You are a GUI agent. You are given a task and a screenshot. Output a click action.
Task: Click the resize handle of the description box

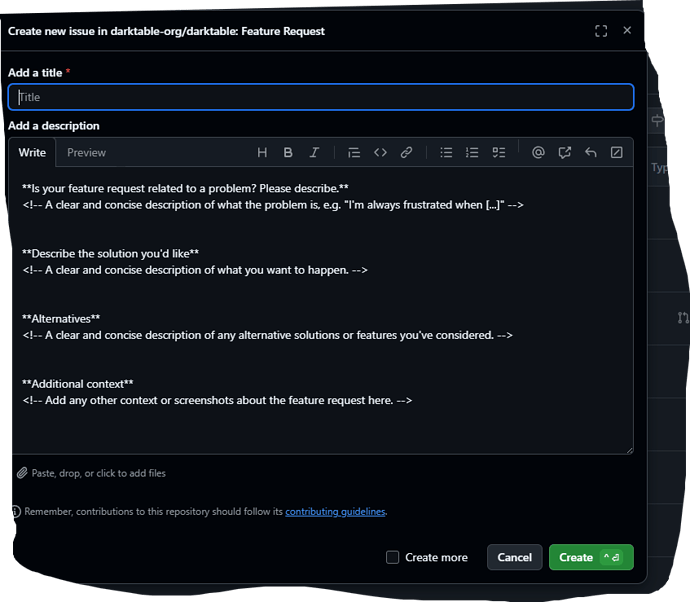point(629,450)
